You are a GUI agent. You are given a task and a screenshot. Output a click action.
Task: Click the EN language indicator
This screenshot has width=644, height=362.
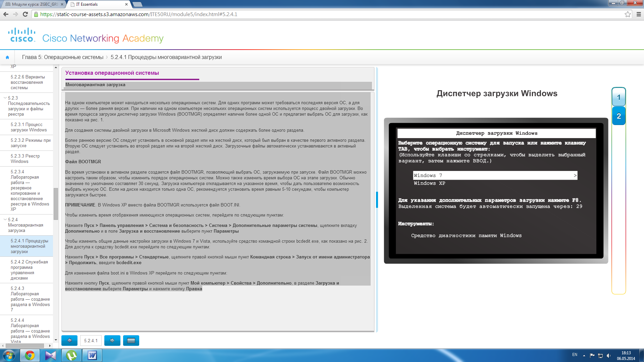(575, 355)
